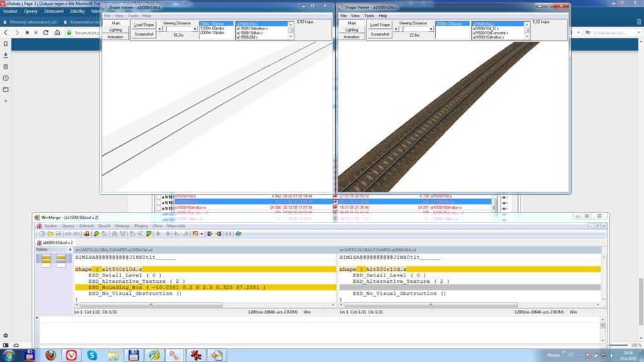The image size is (644, 362).
Task: Click the Refresh icon in WinMerge toolbar
Action: (238, 234)
